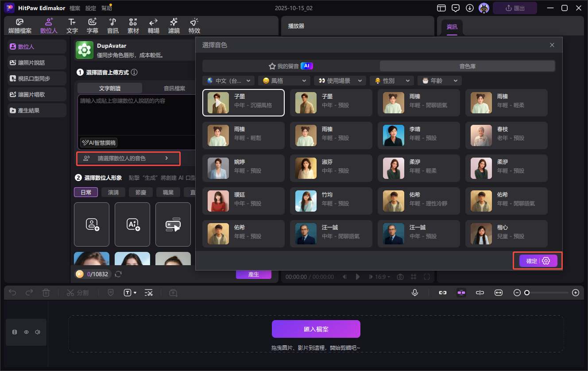588x371 pixels.
Task: Click the 匯入檔案 import button
Action: pyautogui.click(x=316, y=329)
